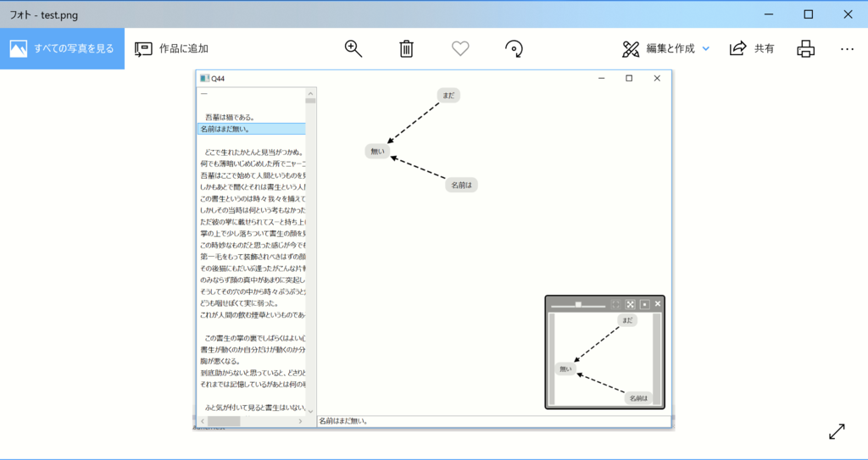Click the Q44 list horizontal scrollbar left arrow
Image resolution: width=868 pixels, height=460 pixels.
(203, 421)
